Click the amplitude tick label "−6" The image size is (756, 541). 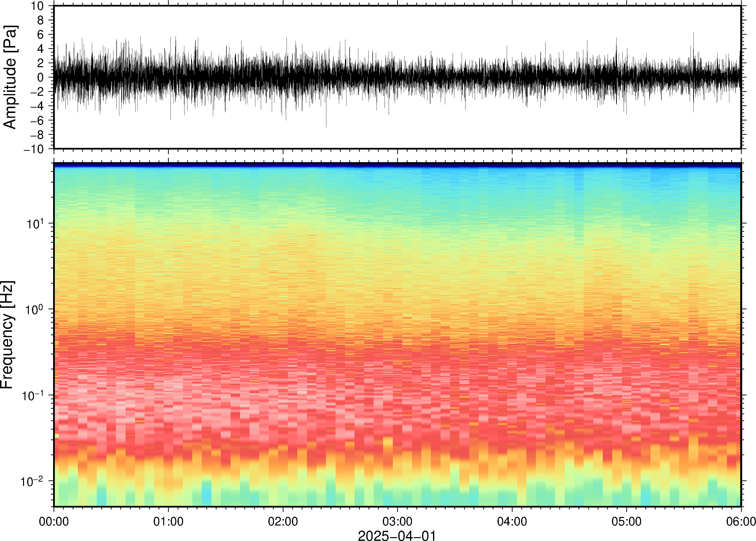(x=37, y=121)
